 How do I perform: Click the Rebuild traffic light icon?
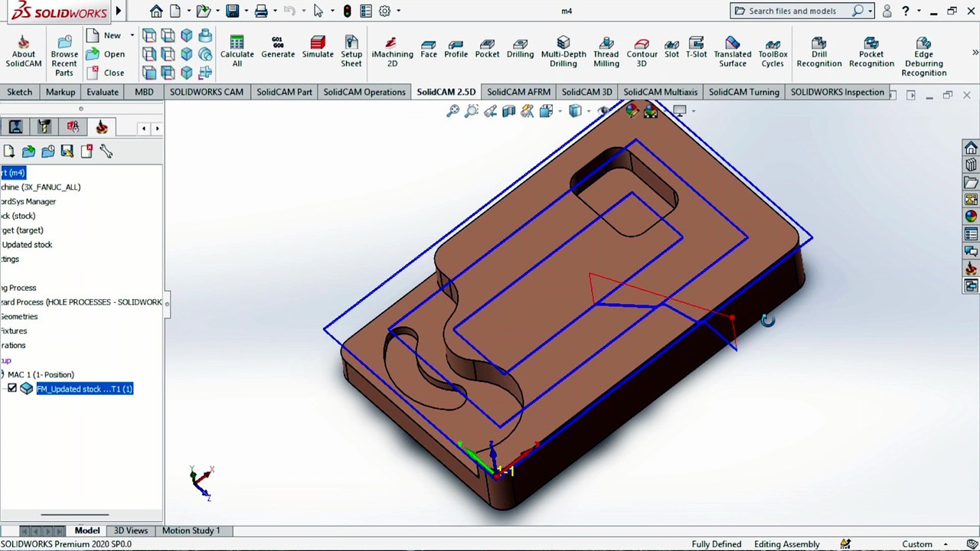point(348,11)
